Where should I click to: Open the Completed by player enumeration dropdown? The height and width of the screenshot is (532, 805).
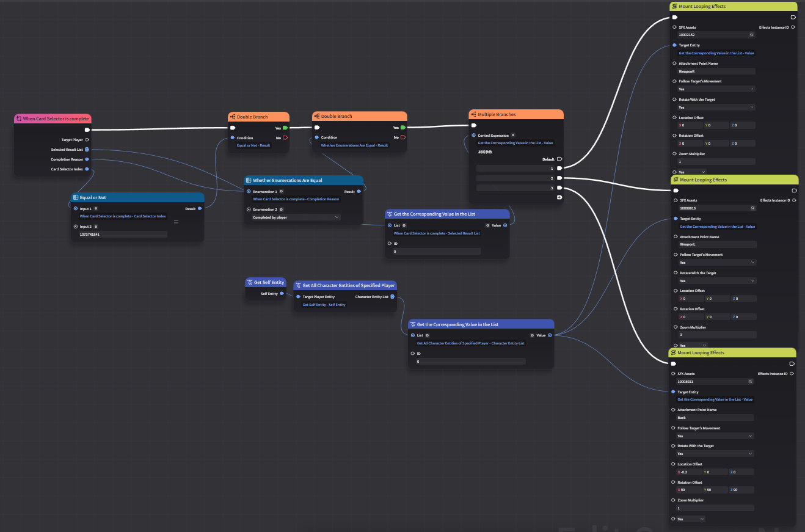click(x=296, y=217)
